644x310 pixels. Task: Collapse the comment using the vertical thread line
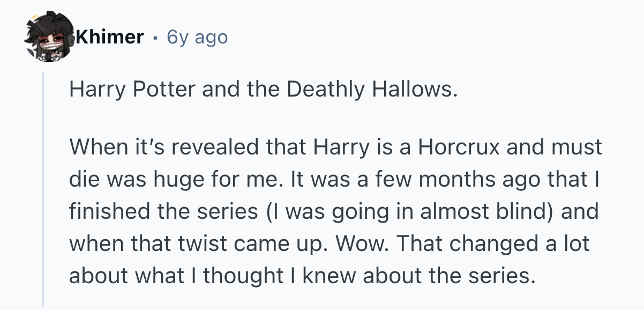click(43, 188)
